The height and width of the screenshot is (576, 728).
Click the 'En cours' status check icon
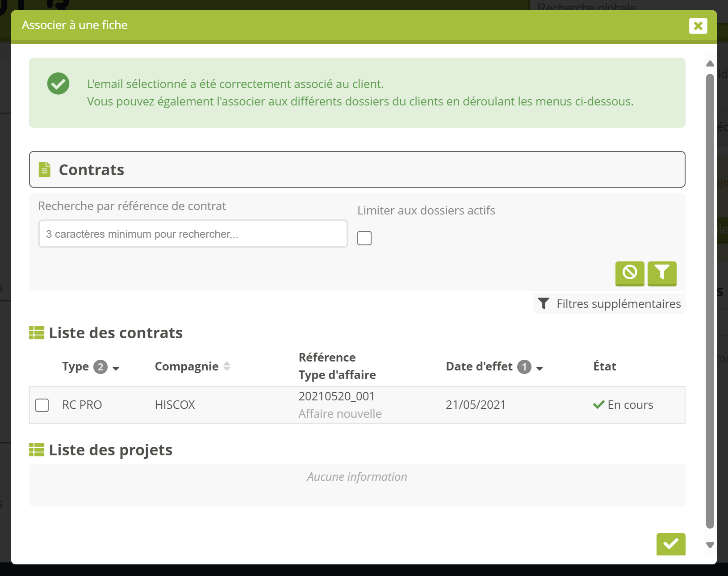[x=598, y=405]
